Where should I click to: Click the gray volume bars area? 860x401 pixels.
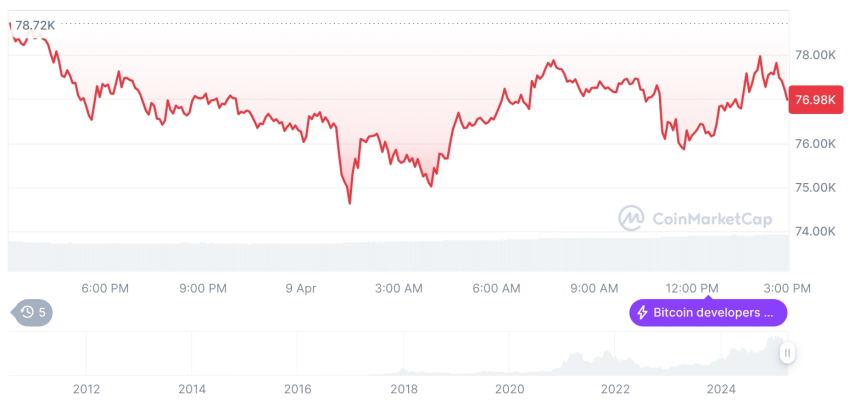398,254
